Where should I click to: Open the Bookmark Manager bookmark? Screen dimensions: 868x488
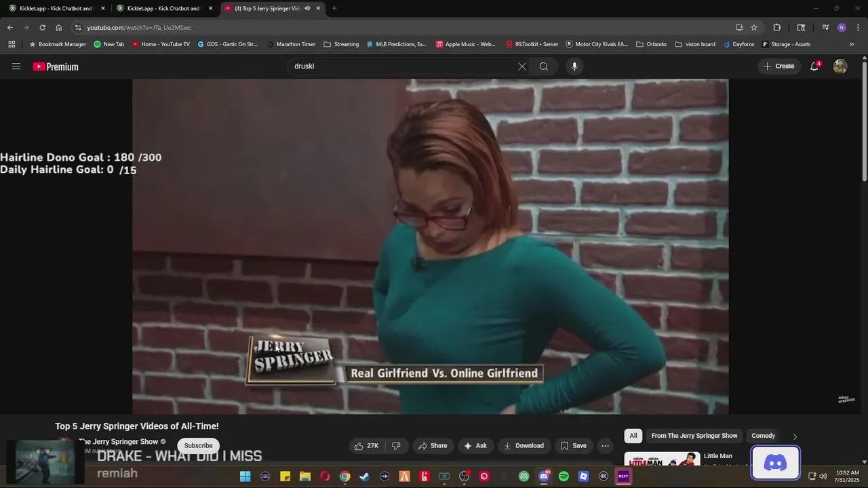[x=58, y=44]
